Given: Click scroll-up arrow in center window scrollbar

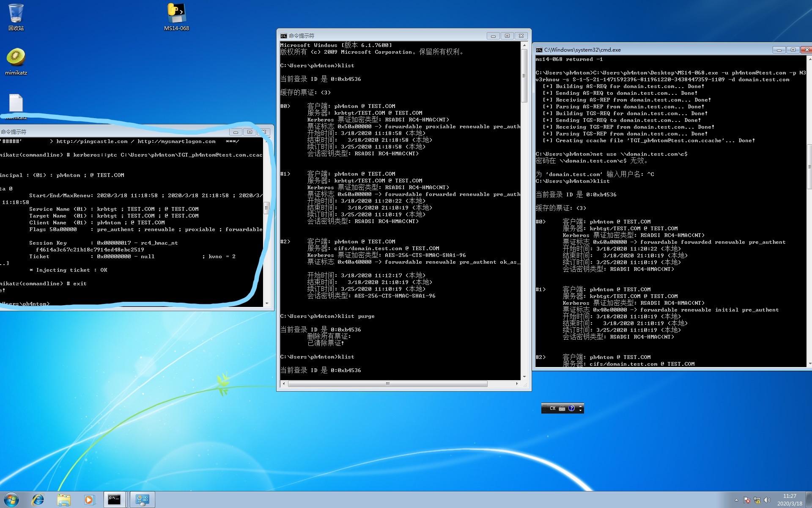Looking at the screenshot, I should 524,45.
